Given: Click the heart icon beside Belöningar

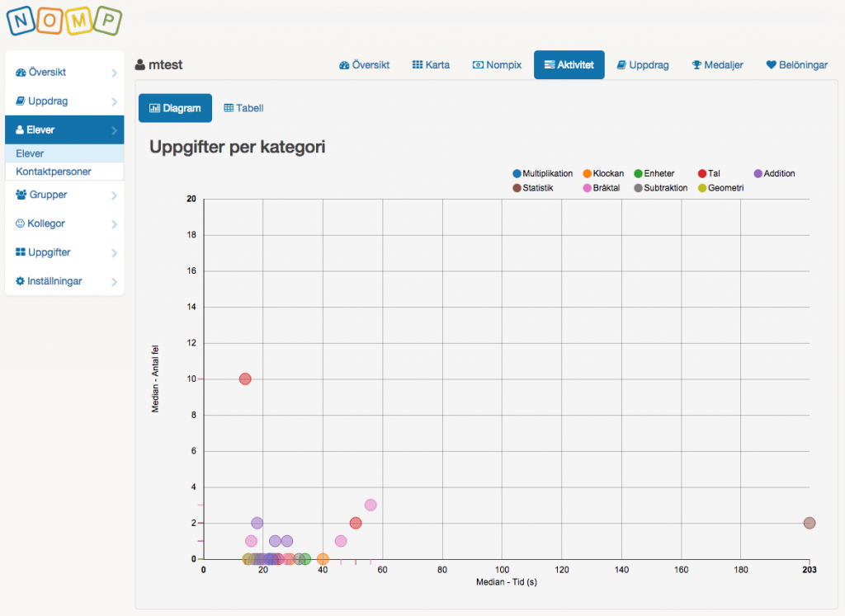Looking at the screenshot, I should 771,65.
